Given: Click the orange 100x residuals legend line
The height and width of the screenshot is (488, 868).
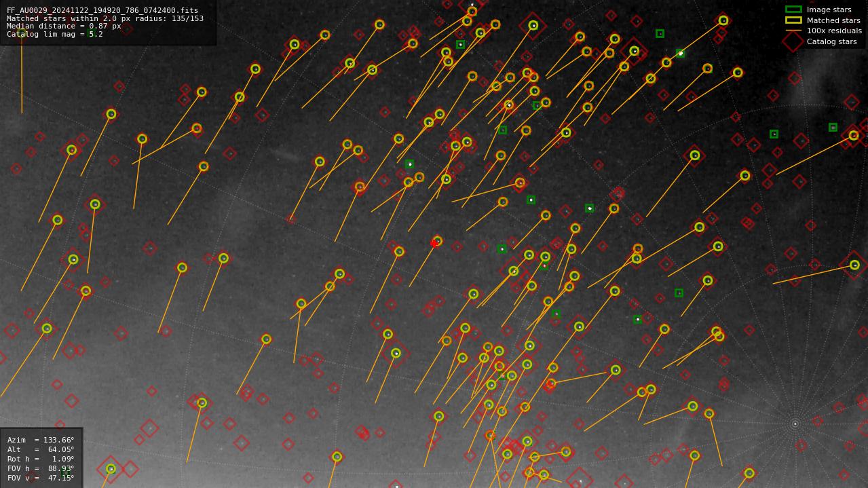Looking at the screenshot, I should click(793, 31).
